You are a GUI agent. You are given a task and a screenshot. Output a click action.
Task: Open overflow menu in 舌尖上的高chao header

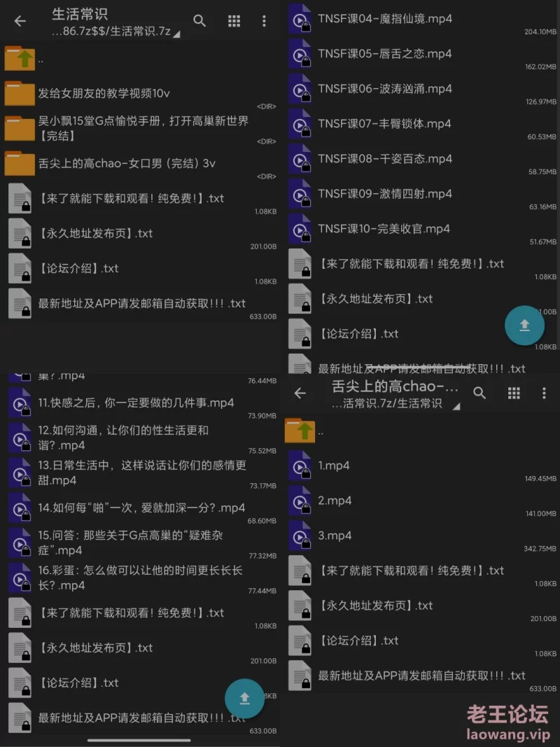pyautogui.click(x=544, y=393)
